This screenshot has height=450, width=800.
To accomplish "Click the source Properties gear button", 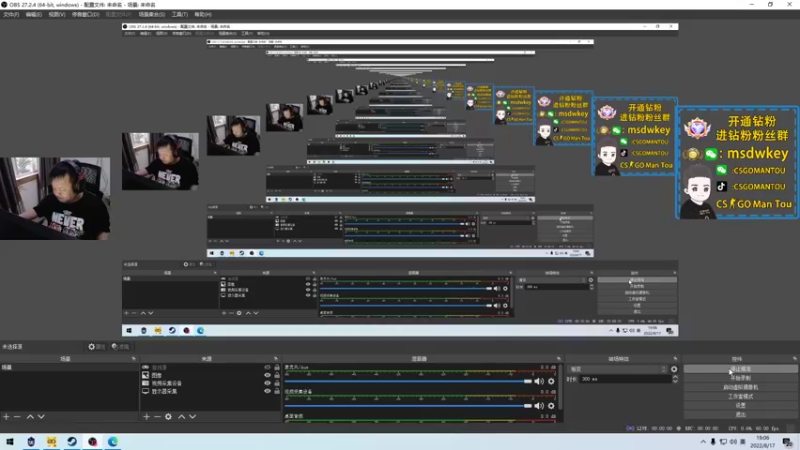I will click(96, 346).
